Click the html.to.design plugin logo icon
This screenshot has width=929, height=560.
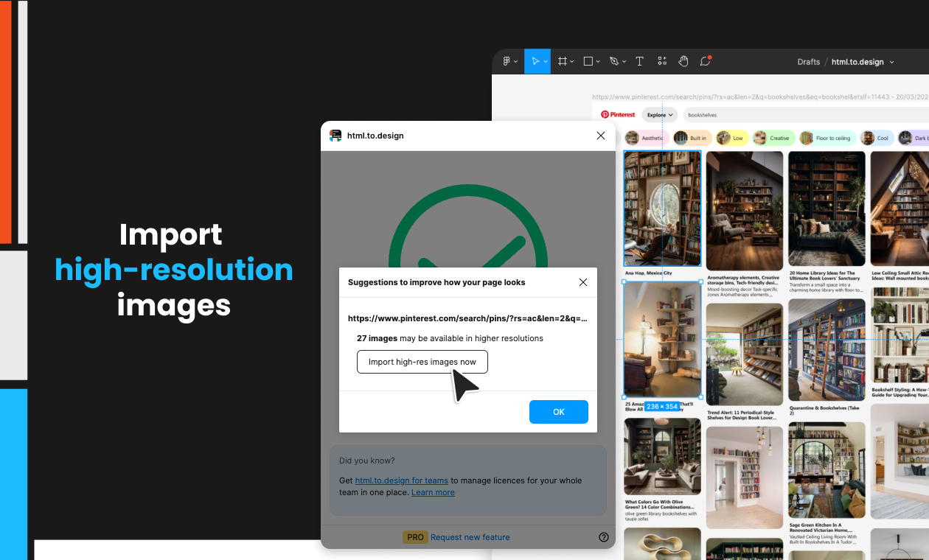pos(335,136)
